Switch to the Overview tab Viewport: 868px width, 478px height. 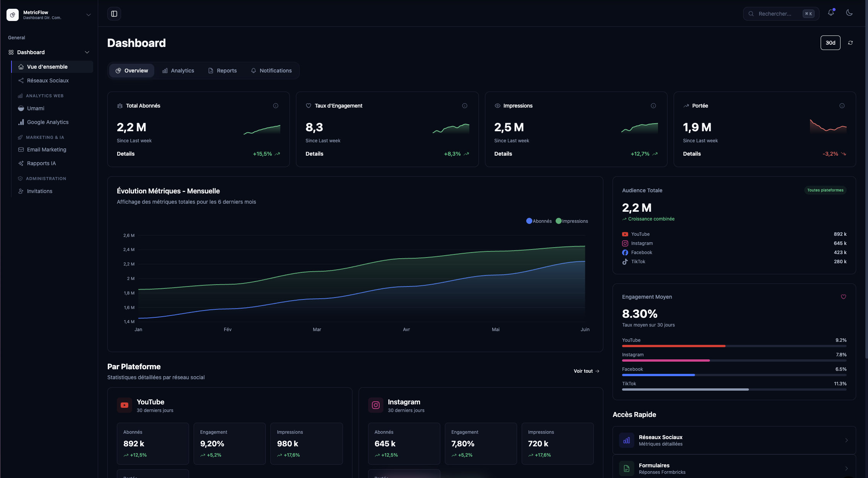point(132,71)
